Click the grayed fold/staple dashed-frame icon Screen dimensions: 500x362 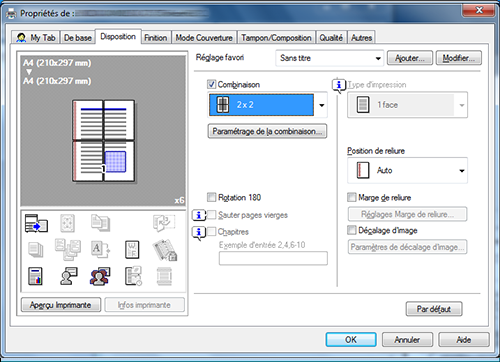pos(164,223)
